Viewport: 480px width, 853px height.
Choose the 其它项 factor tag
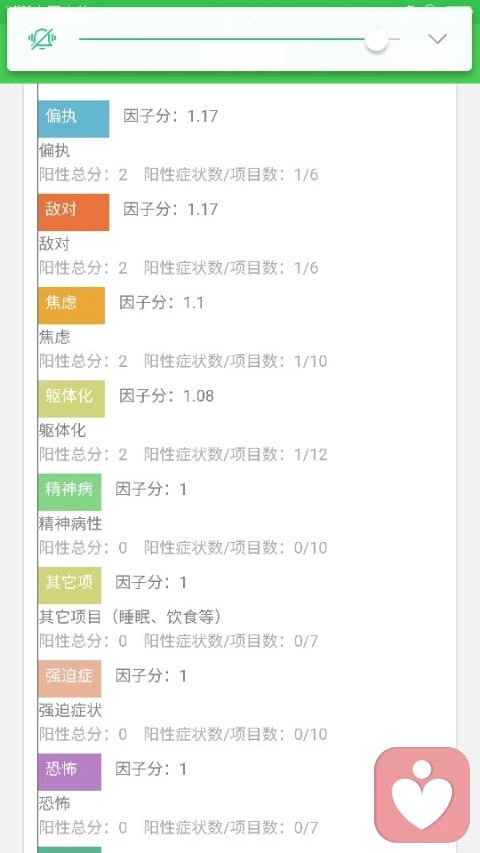[x=70, y=585]
